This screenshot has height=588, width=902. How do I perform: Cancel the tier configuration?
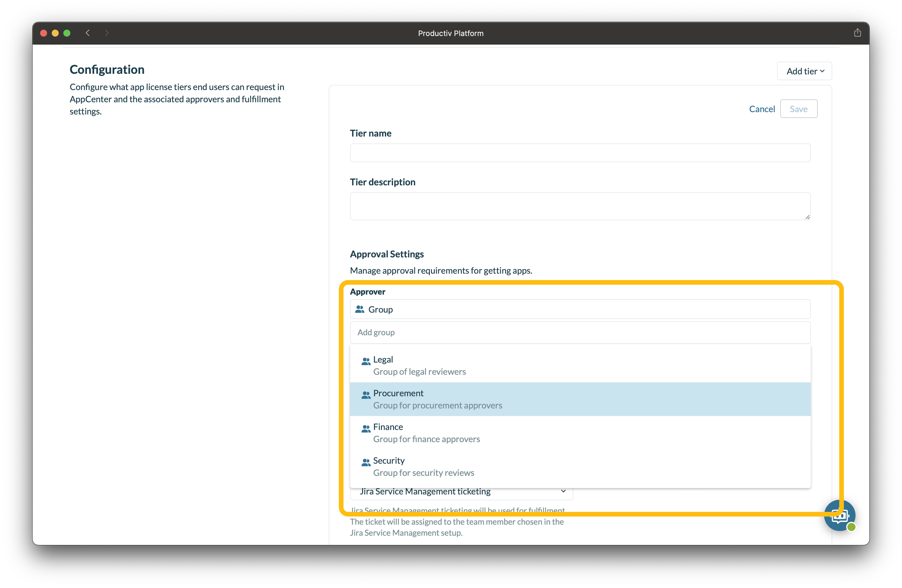click(x=762, y=109)
